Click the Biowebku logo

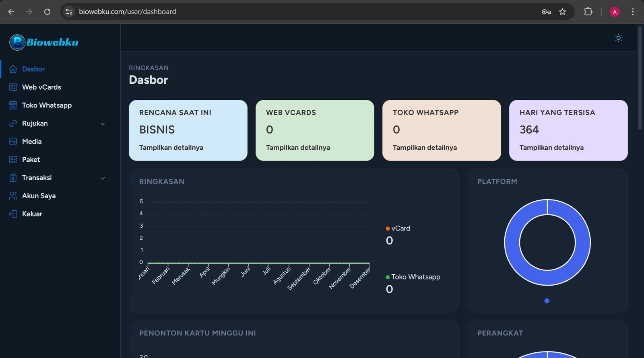click(44, 42)
